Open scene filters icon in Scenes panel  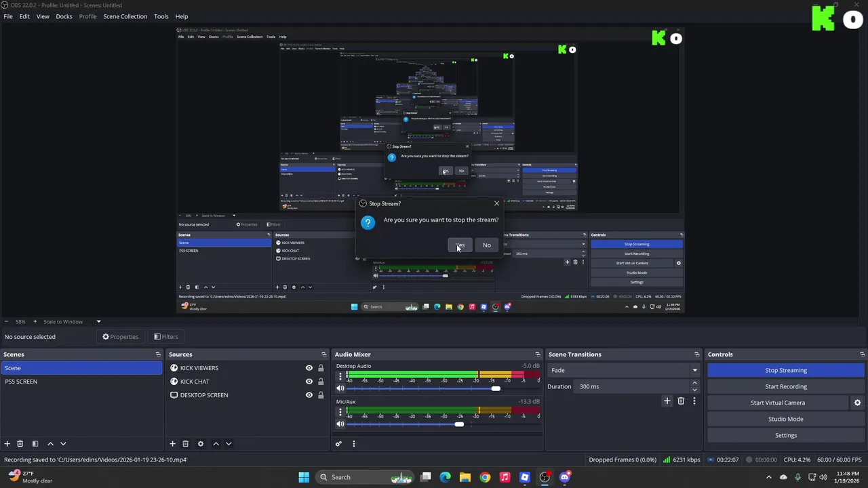(35, 444)
